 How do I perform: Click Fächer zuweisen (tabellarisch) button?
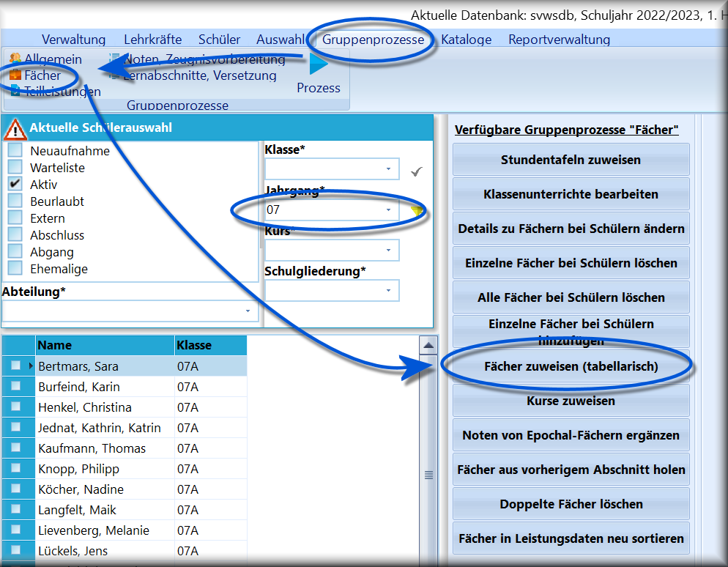pos(571,366)
